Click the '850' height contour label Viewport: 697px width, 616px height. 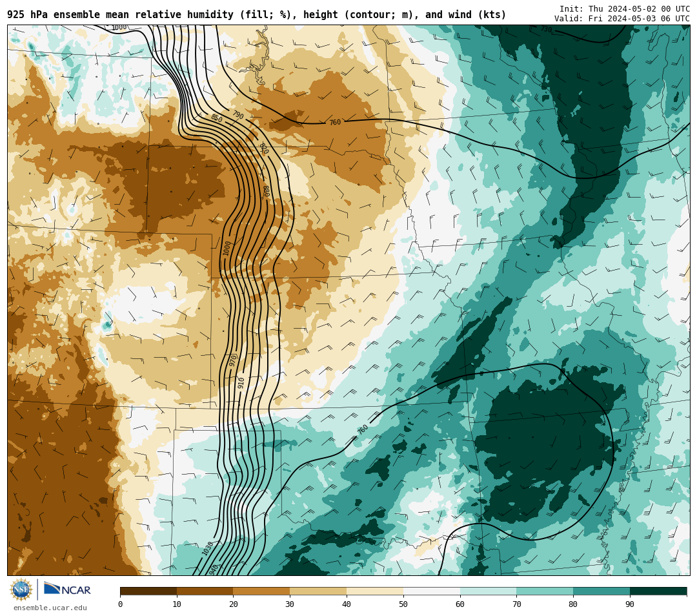point(216,118)
